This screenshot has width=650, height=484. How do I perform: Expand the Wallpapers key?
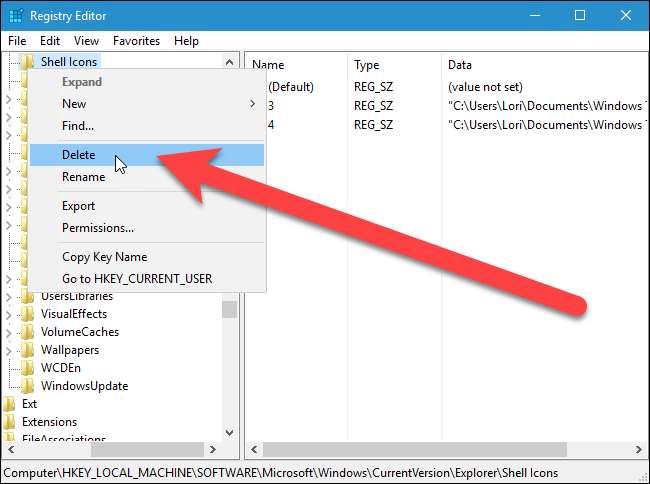pos(9,351)
